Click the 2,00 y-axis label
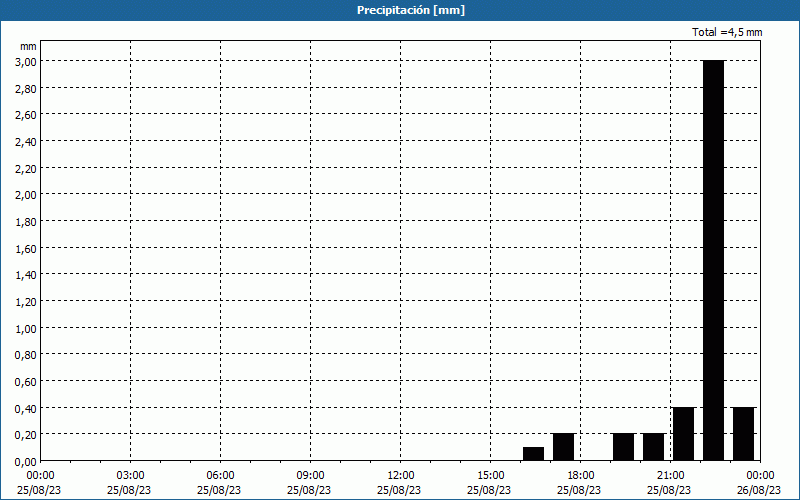Image resolution: width=800 pixels, height=500 pixels. 26,195
